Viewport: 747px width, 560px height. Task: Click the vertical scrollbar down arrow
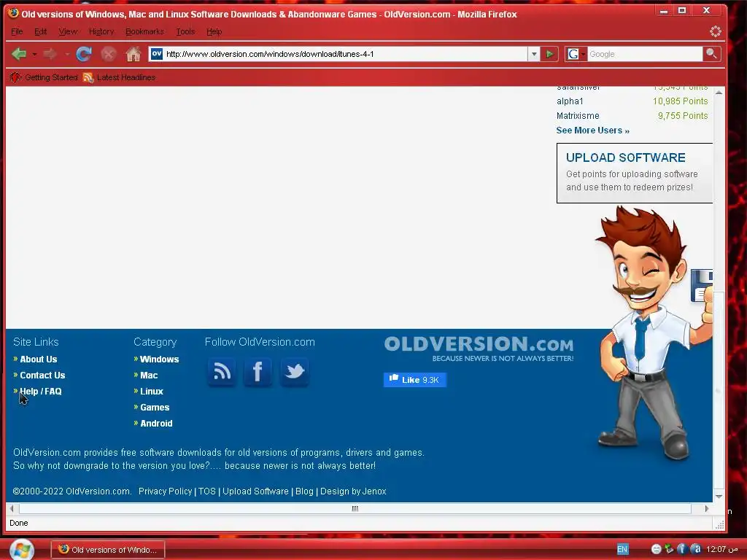tap(719, 497)
